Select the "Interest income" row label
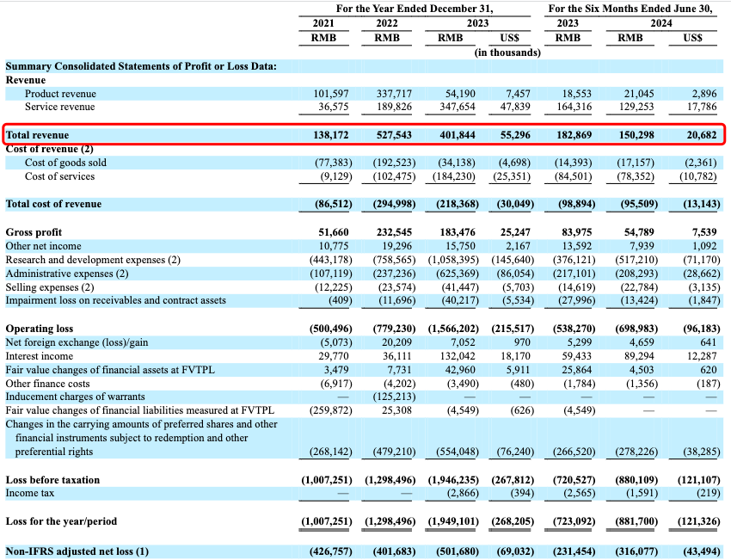This screenshot has width=731, height=560. coord(38,355)
